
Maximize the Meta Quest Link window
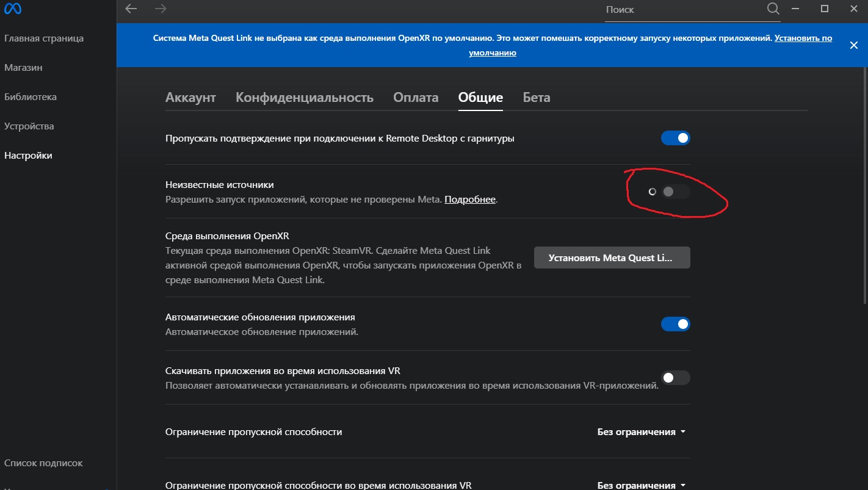pos(825,9)
